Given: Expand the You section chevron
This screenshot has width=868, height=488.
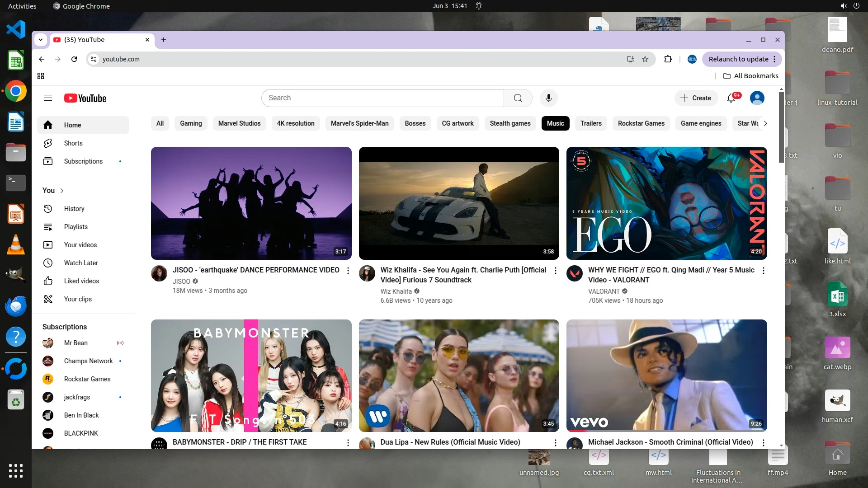Looking at the screenshot, I should tap(62, 191).
